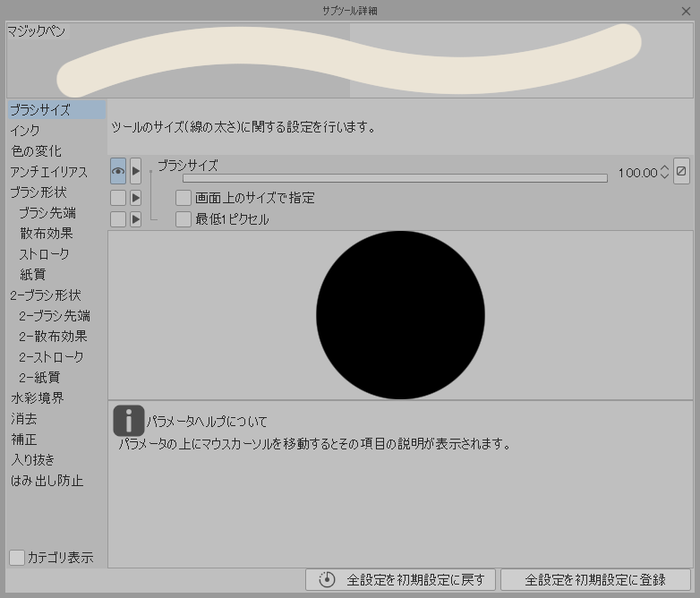The width and height of the screenshot is (700, 598).
Task: Expand arrow on 最低1ピクセル row
Action: coord(136,219)
